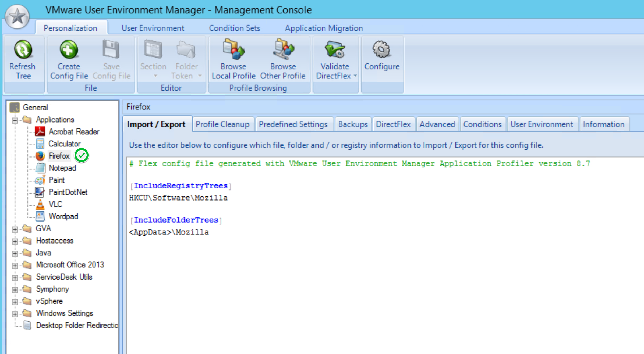Select the Notepad icon in tree

(x=40, y=168)
